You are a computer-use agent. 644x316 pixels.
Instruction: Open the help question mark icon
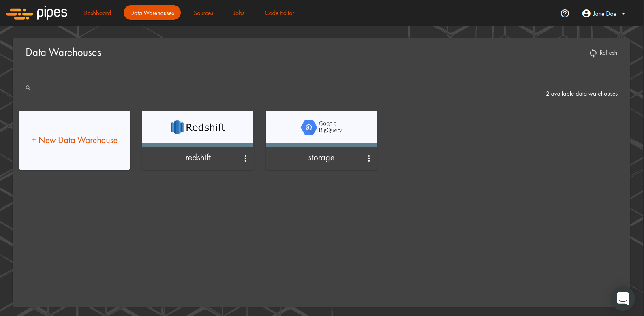[x=565, y=13]
